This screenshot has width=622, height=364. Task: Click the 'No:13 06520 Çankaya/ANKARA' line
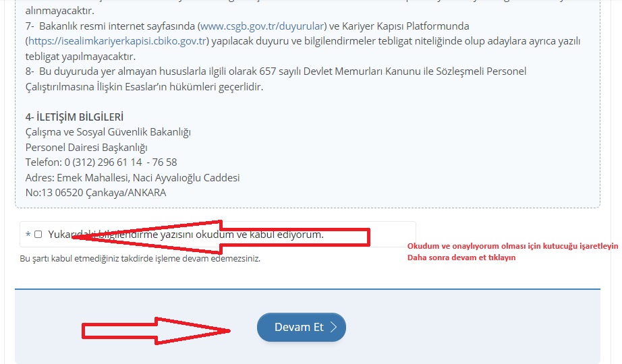coord(95,193)
